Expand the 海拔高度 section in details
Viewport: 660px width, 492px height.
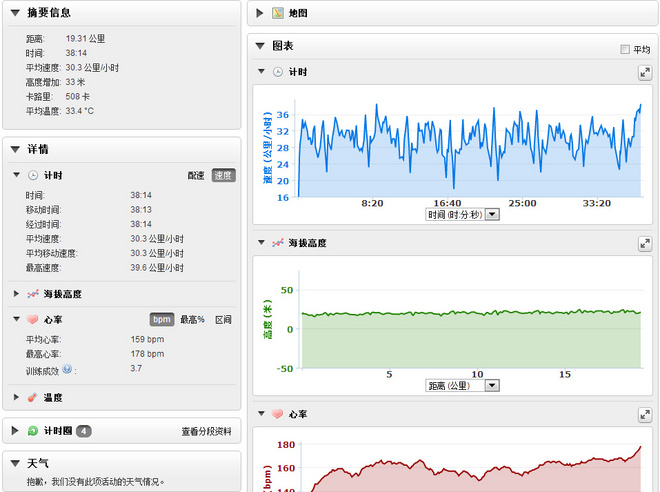(x=16, y=293)
